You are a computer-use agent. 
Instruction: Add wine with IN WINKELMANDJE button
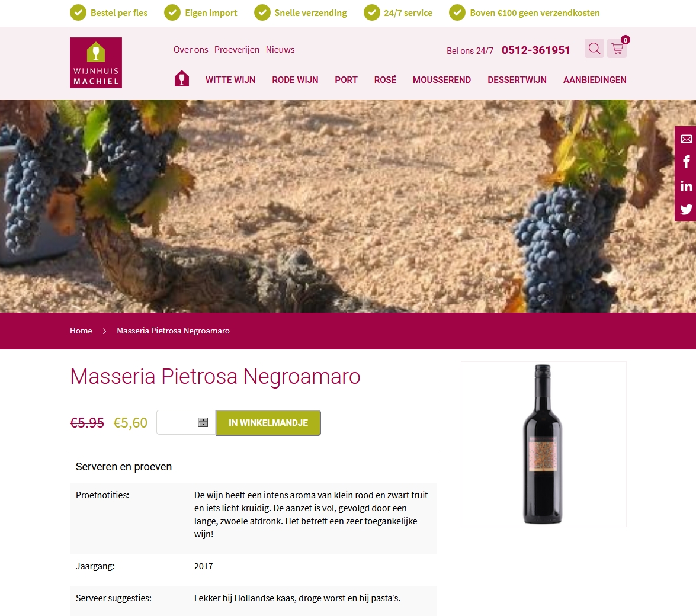268,423
